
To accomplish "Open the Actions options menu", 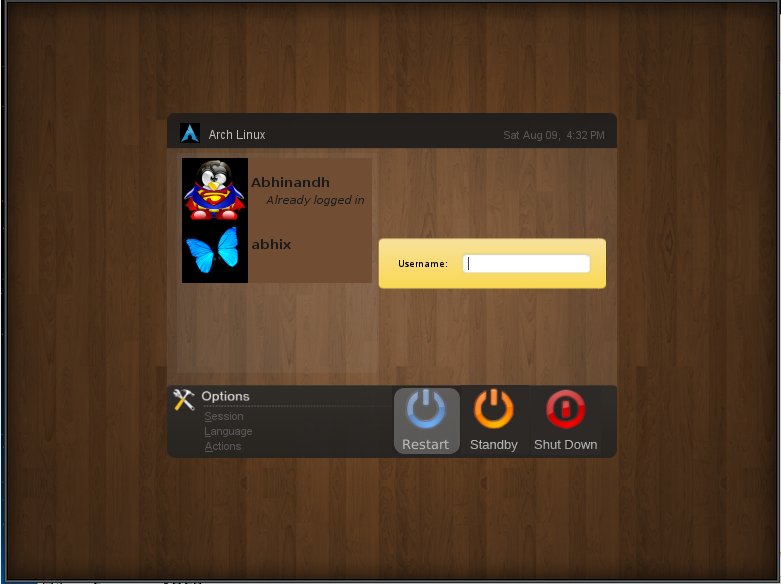I will coord(223,446).
